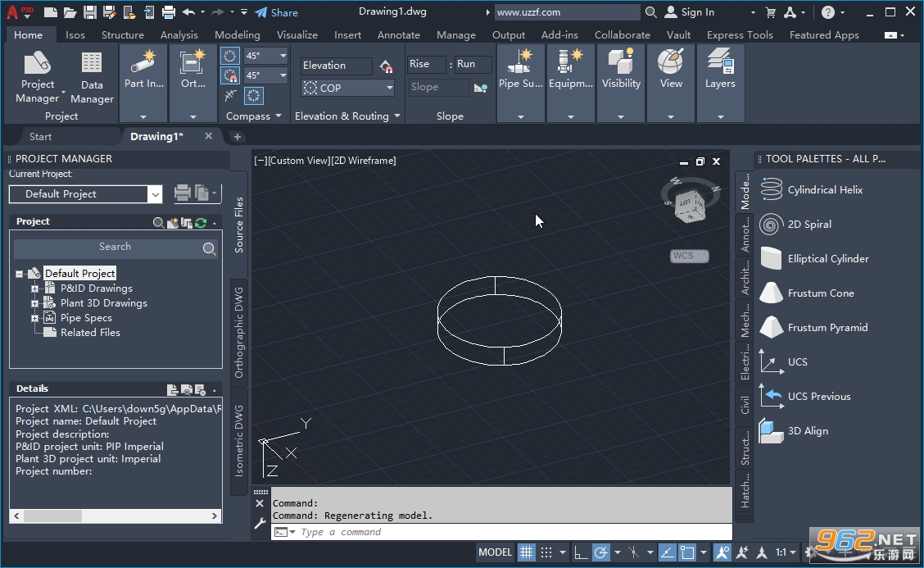Click the slope calculate icon beside Slope field

point(481,88)
